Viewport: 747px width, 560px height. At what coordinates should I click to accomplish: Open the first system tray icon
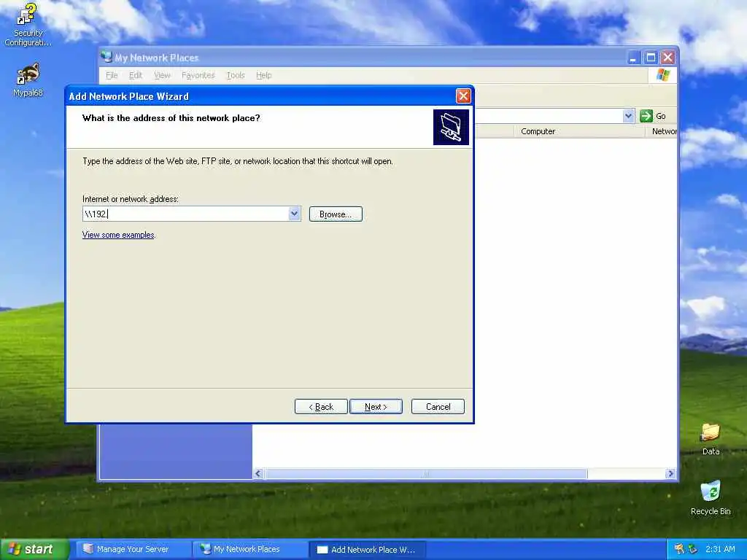679,549
